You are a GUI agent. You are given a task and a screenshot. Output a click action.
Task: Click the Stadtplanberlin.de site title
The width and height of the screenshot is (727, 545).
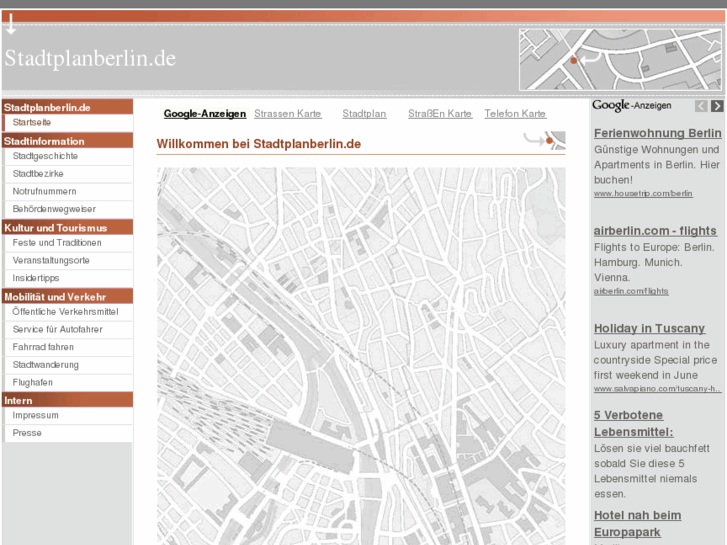(x=90, y=58)
